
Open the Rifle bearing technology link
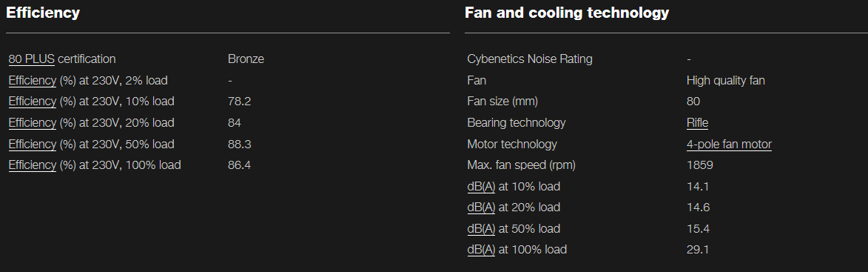click(697, 122)
